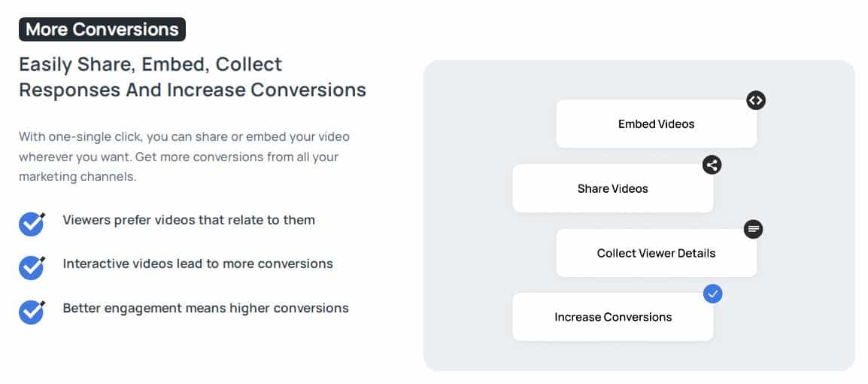The height and width of the screenshot is (384, 868).
Task: Click the message lines icon on Collect Viewer Details
Action: [753, 228]
